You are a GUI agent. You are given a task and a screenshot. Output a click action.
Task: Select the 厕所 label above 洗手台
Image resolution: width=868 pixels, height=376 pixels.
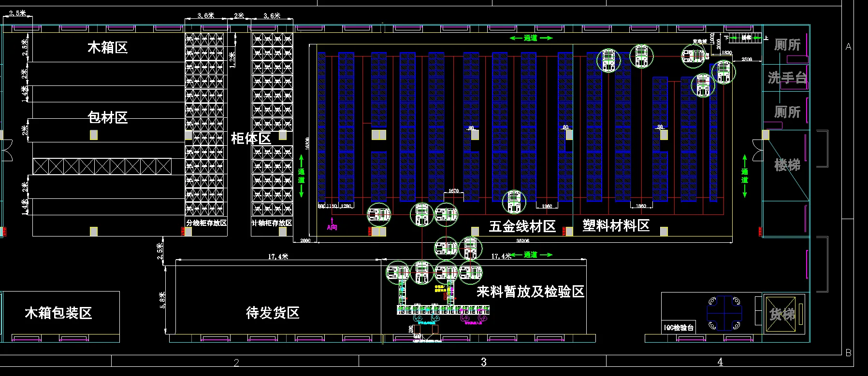click(x=787, y=45)
